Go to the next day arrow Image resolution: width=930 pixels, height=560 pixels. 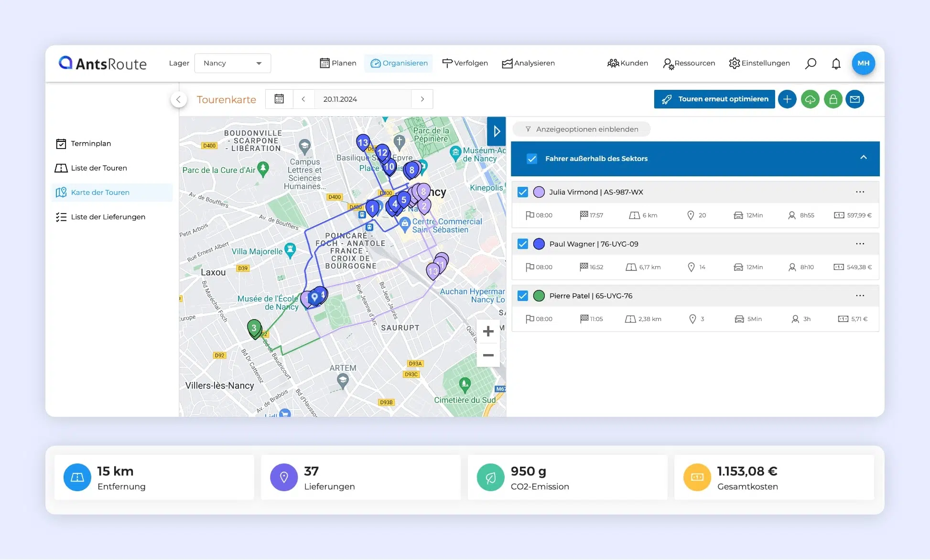coord(422,99)
